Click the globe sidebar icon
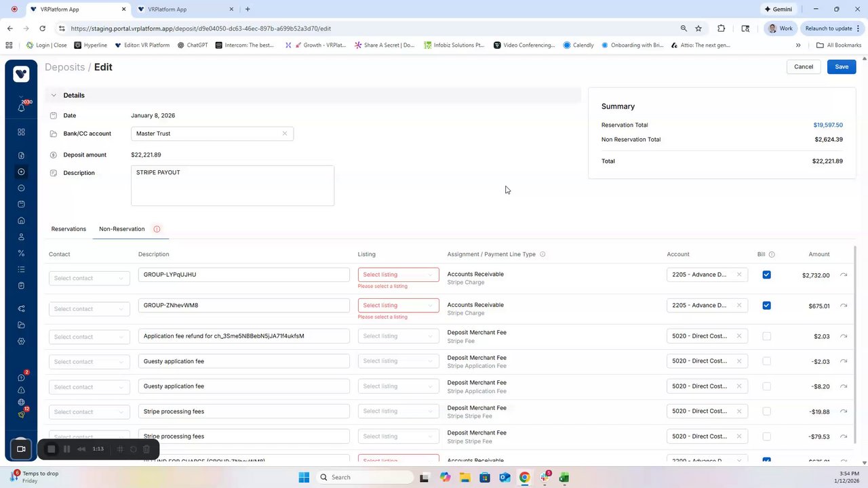868x488 pixels. point(21,402)
